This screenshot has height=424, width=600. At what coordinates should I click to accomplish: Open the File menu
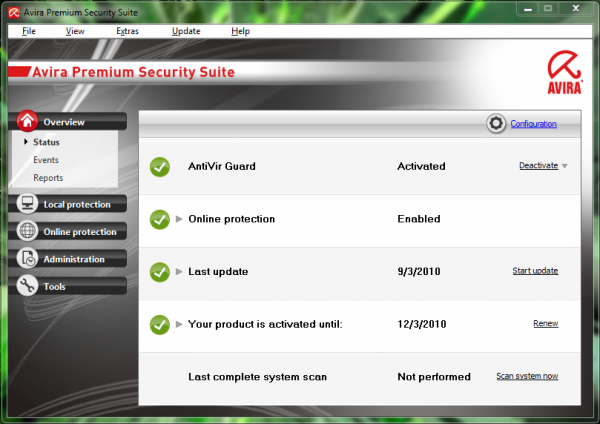pos(29,31)
